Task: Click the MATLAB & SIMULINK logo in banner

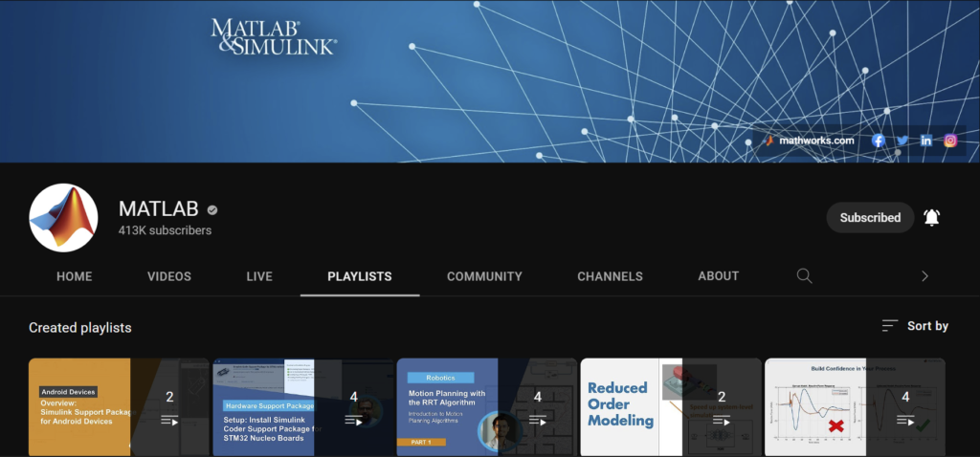Action: coord(274,36)
